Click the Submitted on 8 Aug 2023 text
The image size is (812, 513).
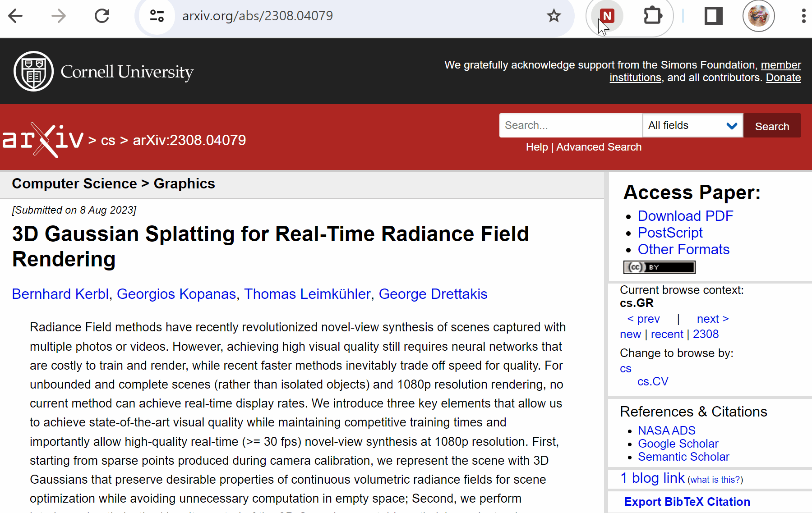(x=74, y=210)
